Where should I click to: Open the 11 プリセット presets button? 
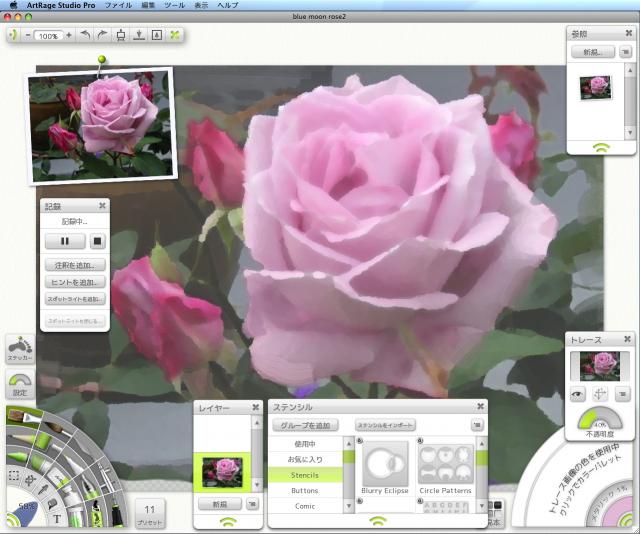pyautogui.click(x=149, y=514)
